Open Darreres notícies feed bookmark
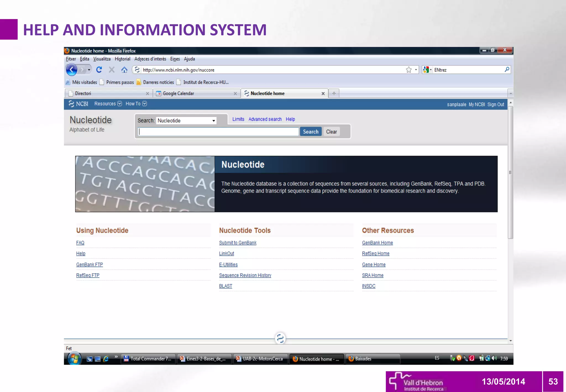The height and width of the screenshot is (392, 566). point(155,82)
